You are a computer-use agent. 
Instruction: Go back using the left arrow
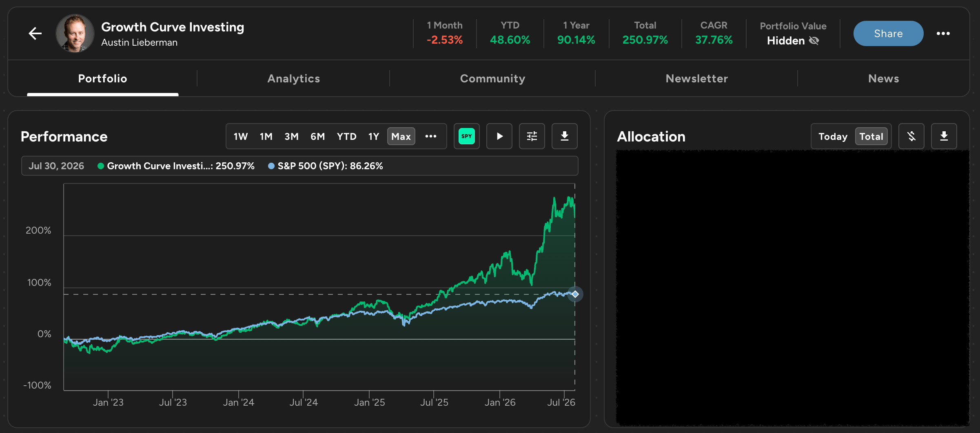point(35,33)
